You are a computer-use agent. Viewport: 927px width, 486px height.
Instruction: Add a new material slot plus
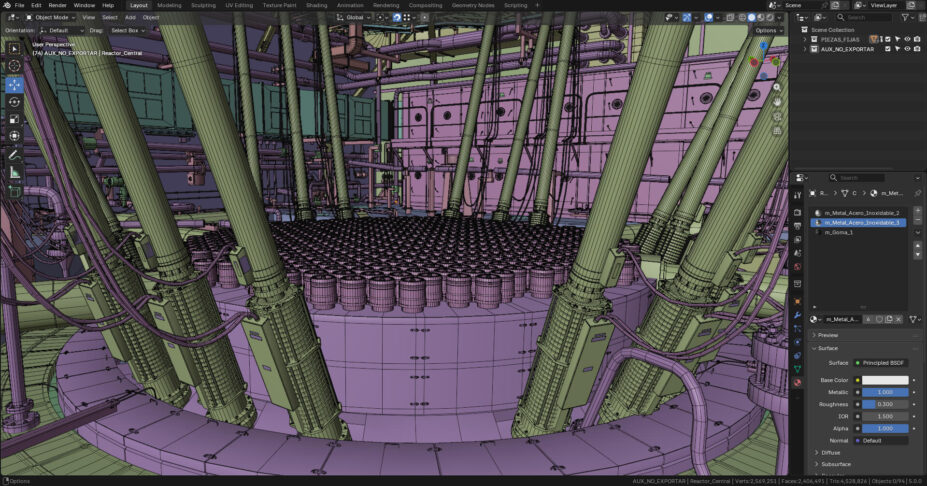918,210
